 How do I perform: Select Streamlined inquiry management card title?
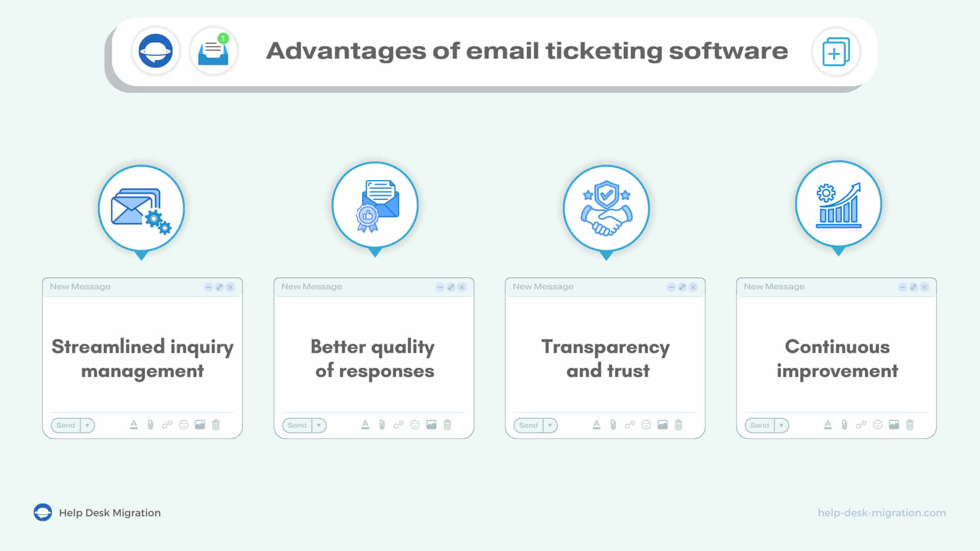click(x=143, y=358)
